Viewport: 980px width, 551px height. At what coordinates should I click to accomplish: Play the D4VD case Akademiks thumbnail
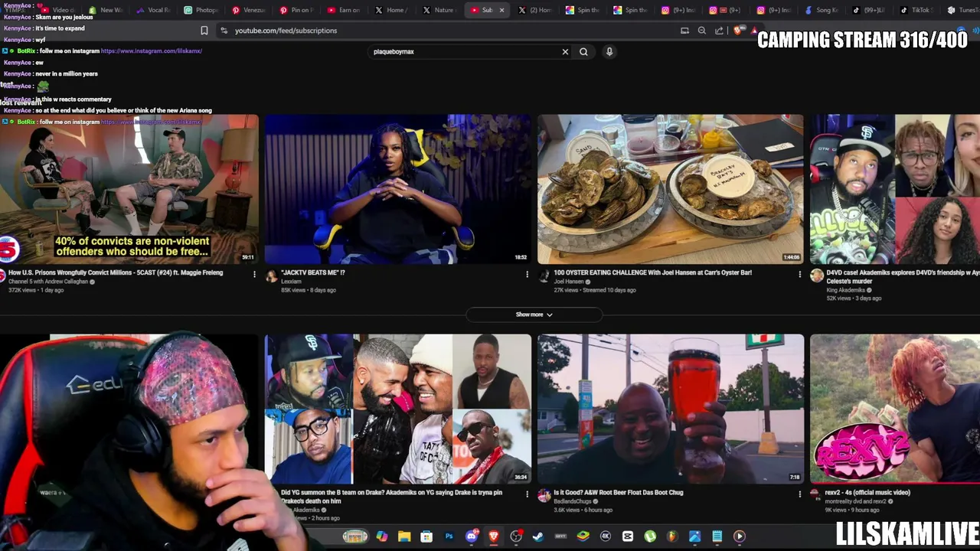895,189
